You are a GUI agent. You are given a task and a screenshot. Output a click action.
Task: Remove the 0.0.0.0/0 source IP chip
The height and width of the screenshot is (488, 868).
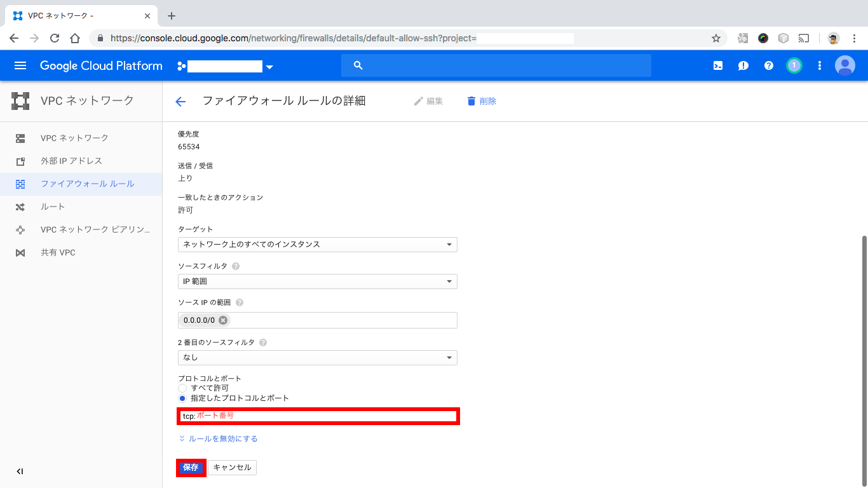tap(223, 320)
